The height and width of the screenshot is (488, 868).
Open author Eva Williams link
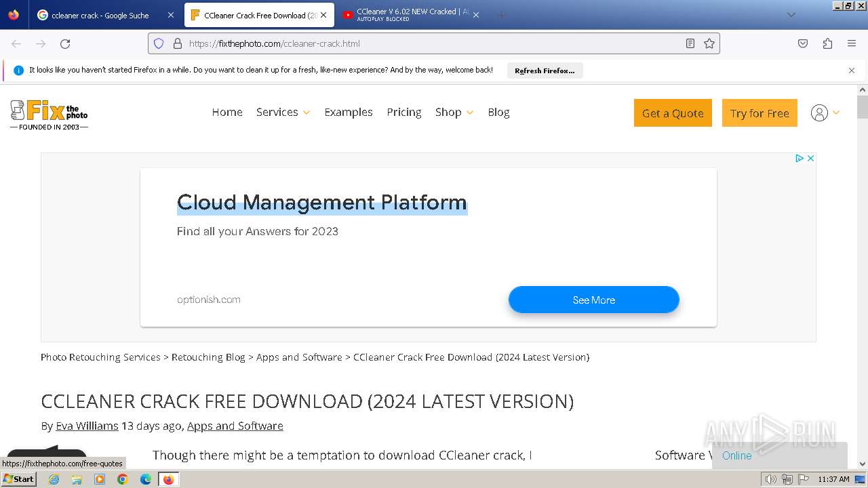click(x=87, y=426)
